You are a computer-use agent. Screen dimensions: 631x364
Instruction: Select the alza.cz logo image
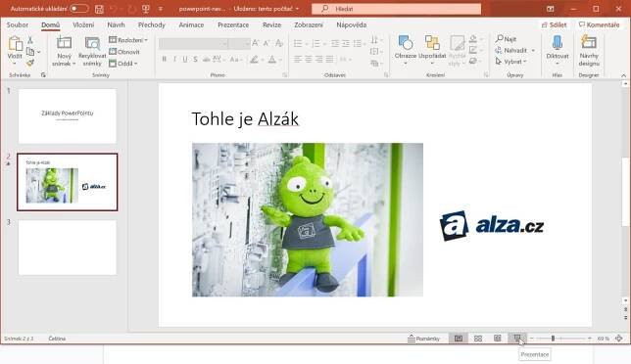[x=492, y=225]
